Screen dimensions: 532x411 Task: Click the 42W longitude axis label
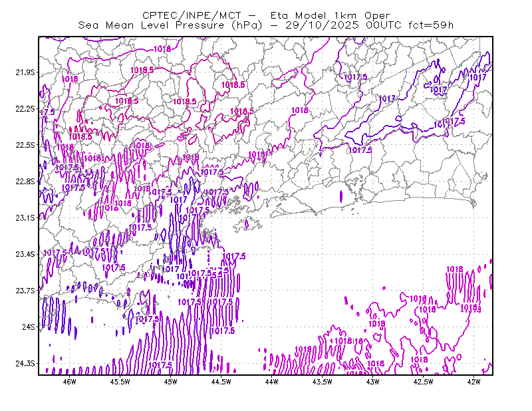473,382
